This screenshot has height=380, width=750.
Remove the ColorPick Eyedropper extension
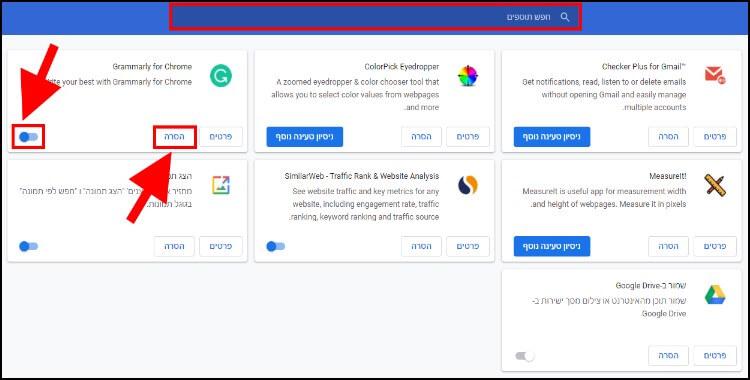pos(421,137)
